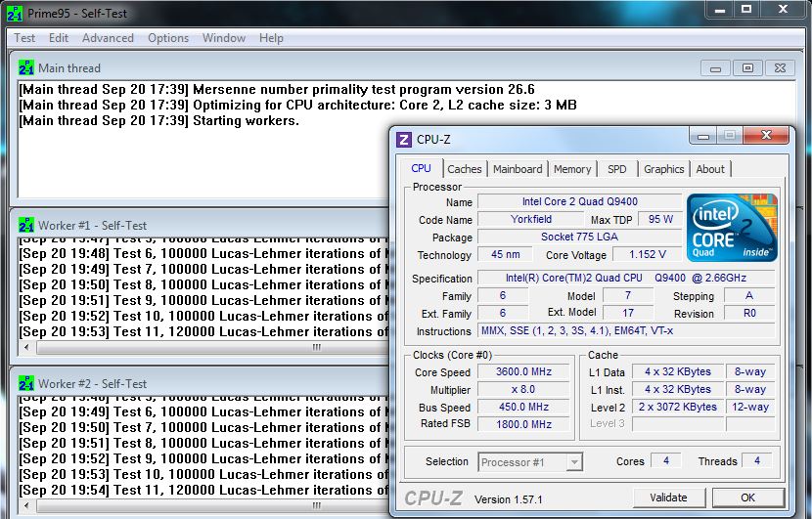Click the Validate button in CPU-Z

click(x=668, y=497)
